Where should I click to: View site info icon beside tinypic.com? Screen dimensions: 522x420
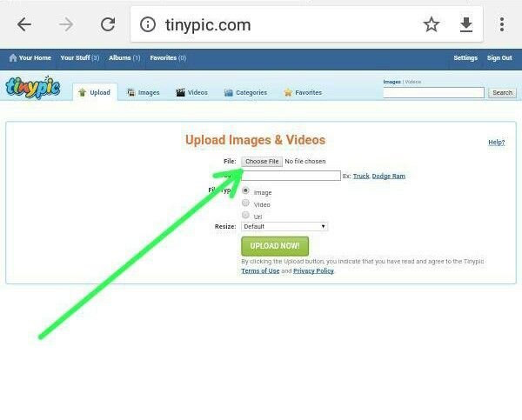(148, 24)
